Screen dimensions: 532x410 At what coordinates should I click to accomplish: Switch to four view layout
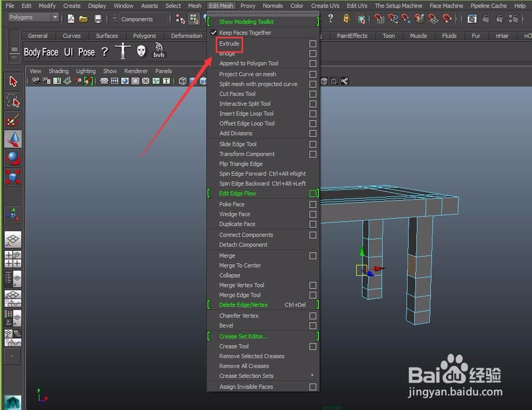tap(13, 259)
